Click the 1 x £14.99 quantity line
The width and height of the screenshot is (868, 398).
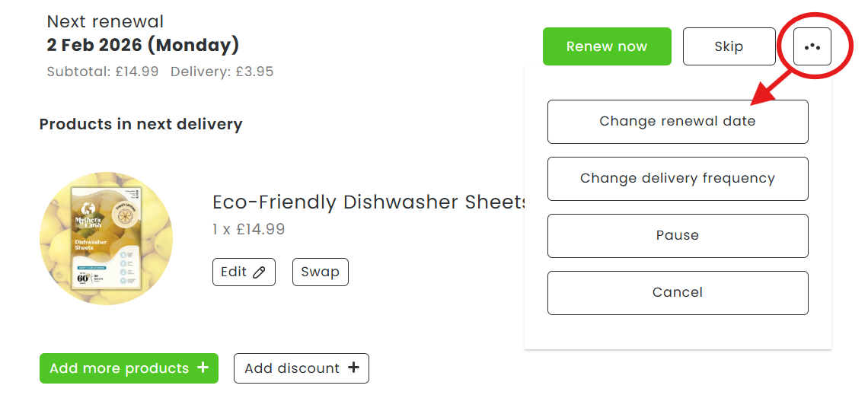(x=248, y=229)
